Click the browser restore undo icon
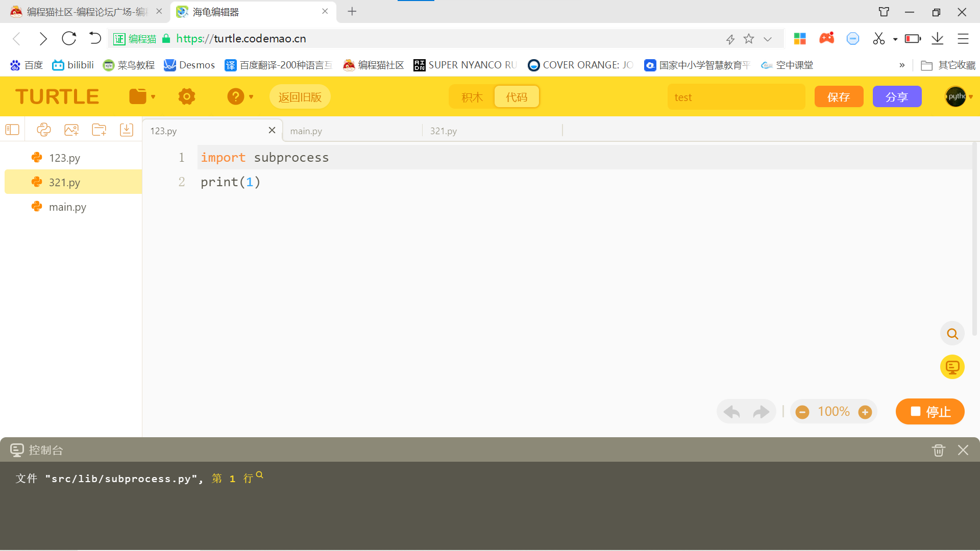The height and width of the screenshot is (551, 980). [95, 38]
